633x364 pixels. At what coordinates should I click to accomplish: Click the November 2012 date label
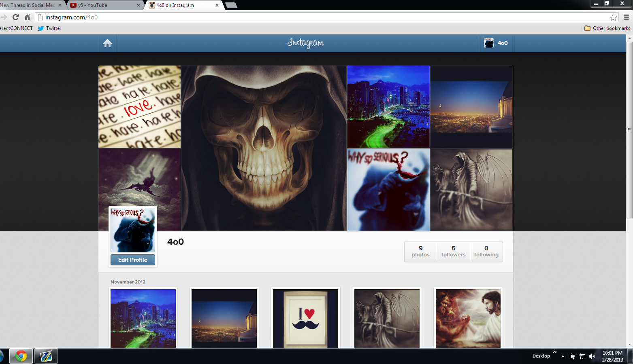pos(128,282)
